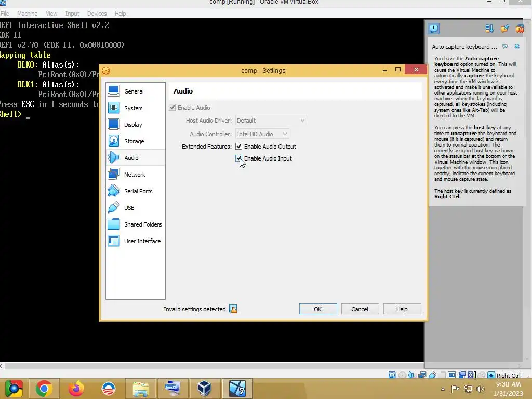Click the invalid settings warning icon
This screenshot has width=532, height=399.
[x=233, y=309]
